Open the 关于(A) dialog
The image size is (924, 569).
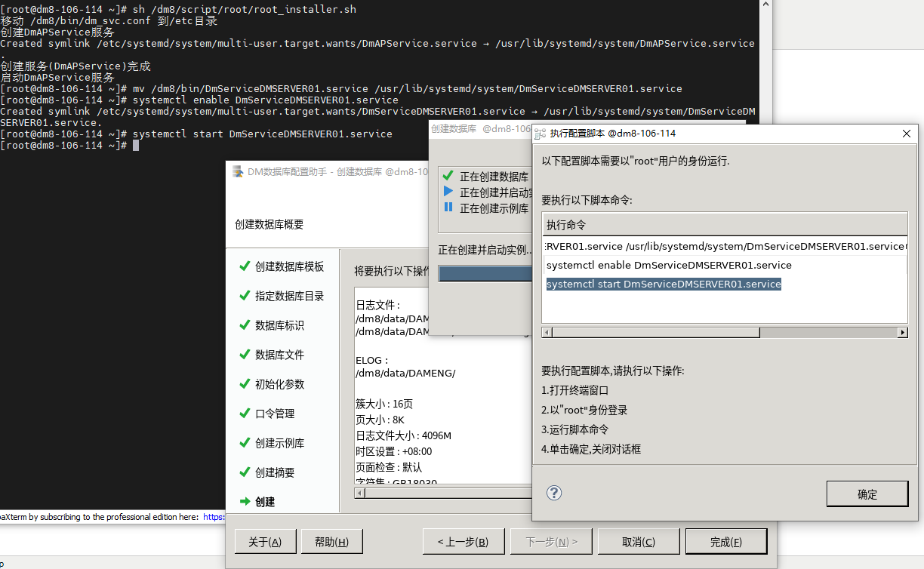click(x=265, y=541)
